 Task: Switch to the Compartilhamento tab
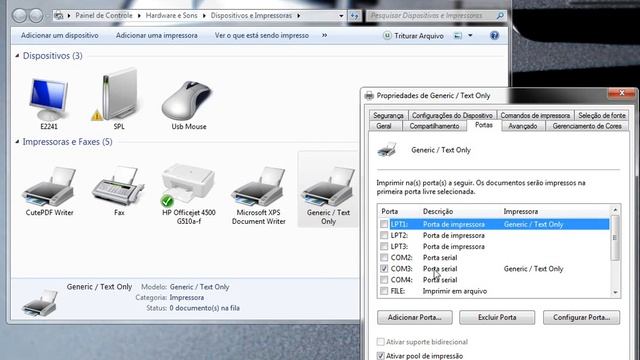click(434, 126)
